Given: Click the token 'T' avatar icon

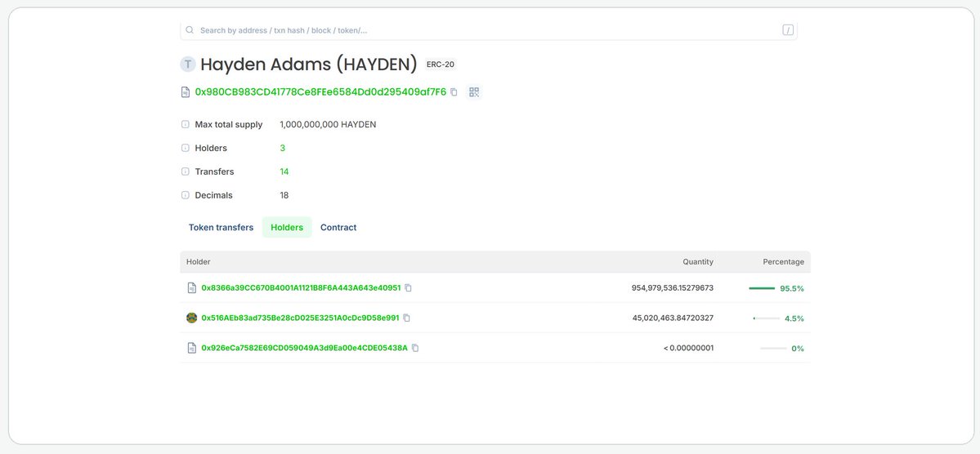Looking at the screenshot, I should click(x=188, y=64).
